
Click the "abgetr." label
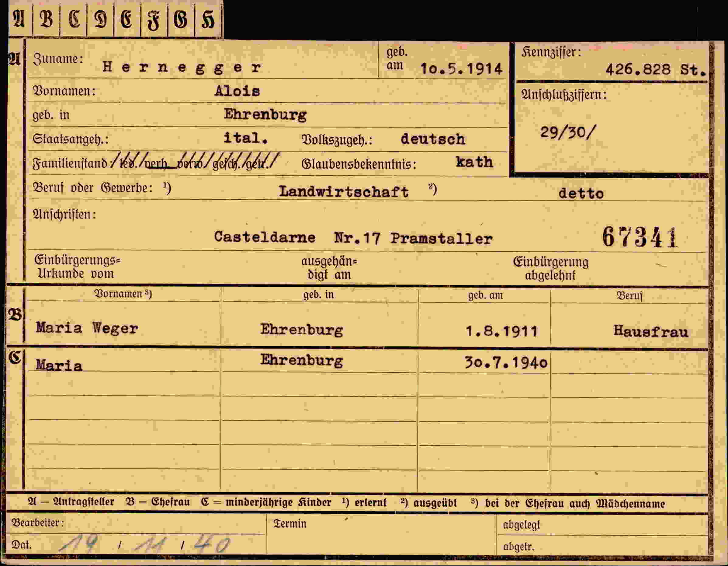(x=518, y=547)
